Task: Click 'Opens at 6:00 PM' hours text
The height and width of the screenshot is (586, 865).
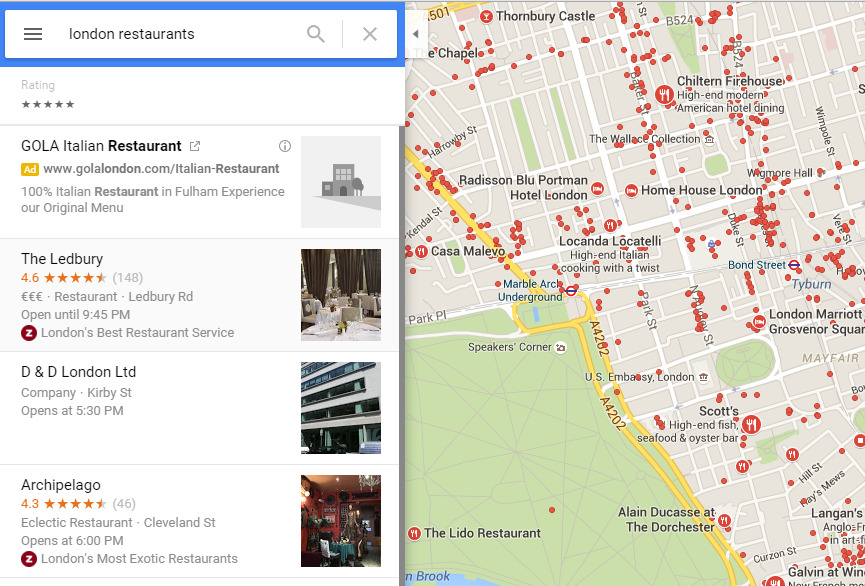Action: (x=72, y=541)
